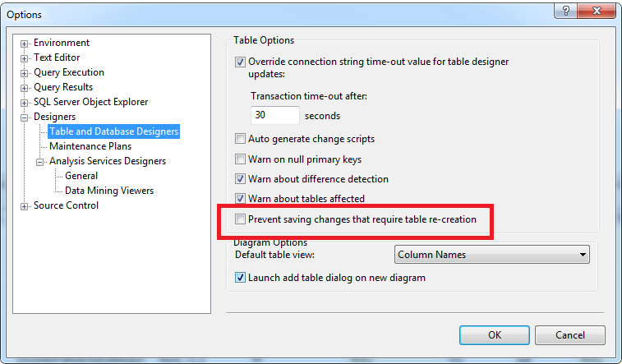Uncheck Override connection string time-out
Screen dimensions: 622x364
click(x=240, y=62)
